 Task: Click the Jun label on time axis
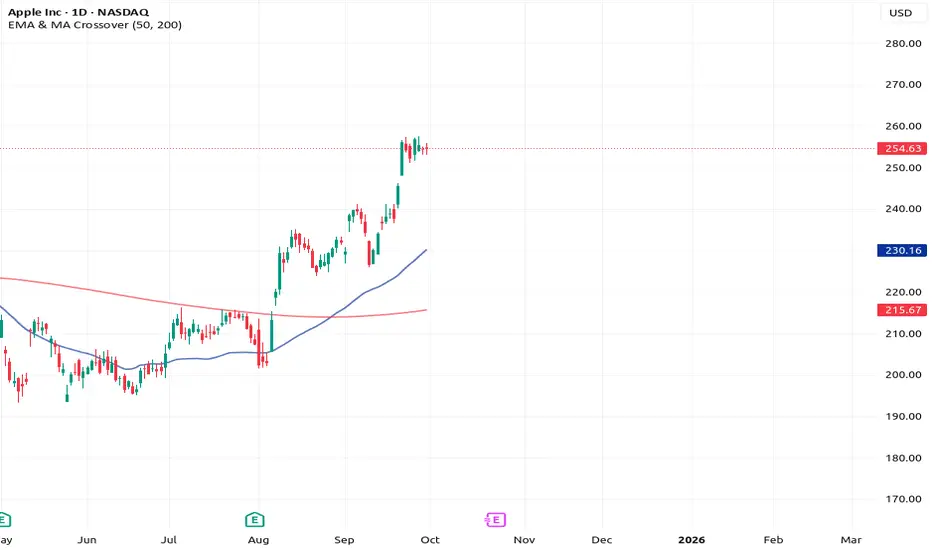[87, 540]
